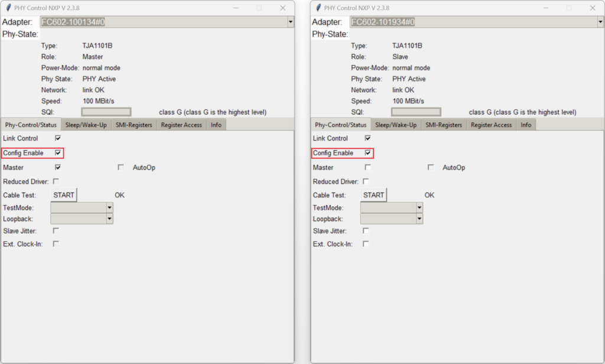605x364 pixels.
Task: Enable AutoOp checkbox in the left window
Action: (x=121, y=167)
